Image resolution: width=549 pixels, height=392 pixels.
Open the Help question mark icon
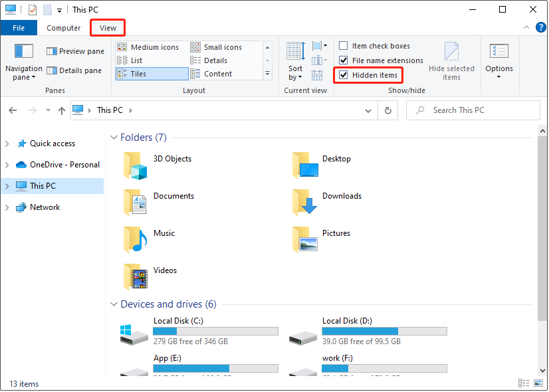click(x=540, y=27)
